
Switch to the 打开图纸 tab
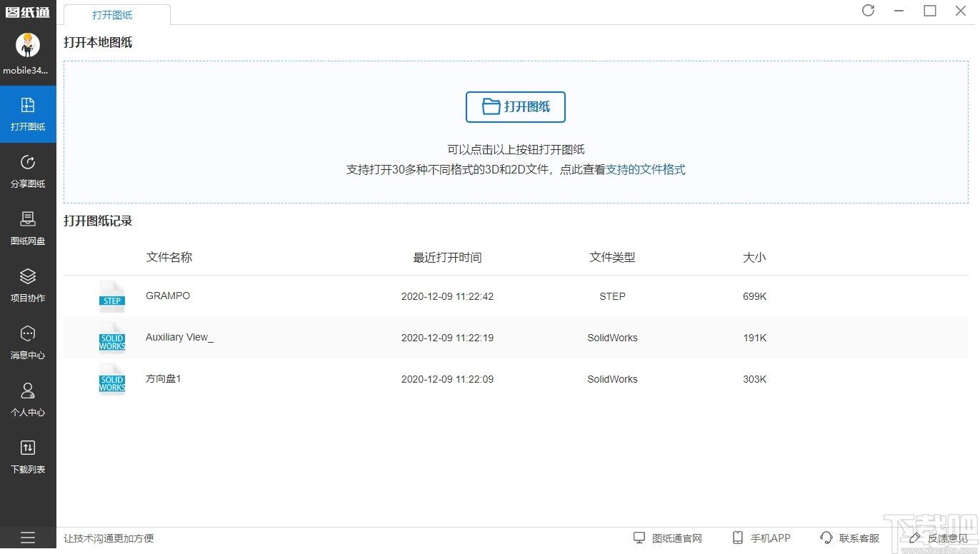[x=112, y=14]
